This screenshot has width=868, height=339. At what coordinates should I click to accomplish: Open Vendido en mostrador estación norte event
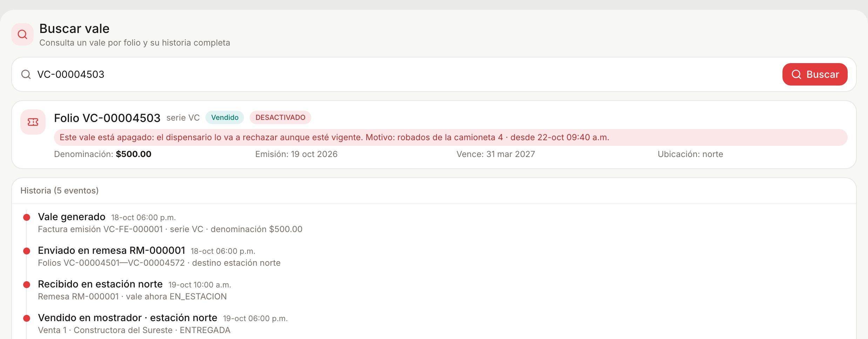pyautogui.click(x=128, y=318)
